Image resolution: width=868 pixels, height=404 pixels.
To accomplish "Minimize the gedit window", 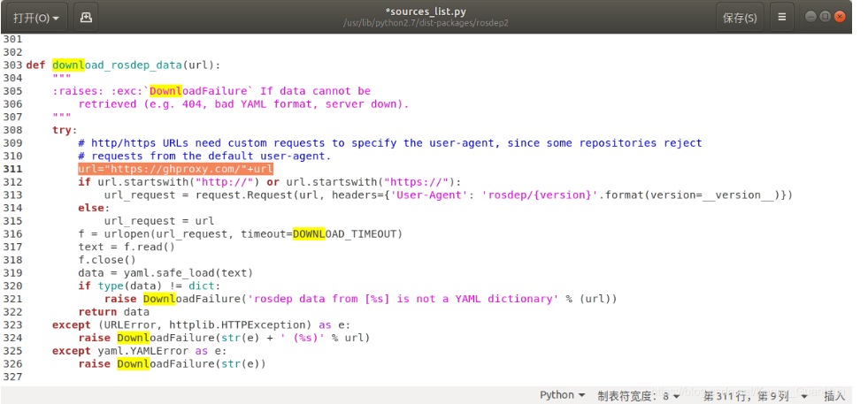I will point(810,17).
